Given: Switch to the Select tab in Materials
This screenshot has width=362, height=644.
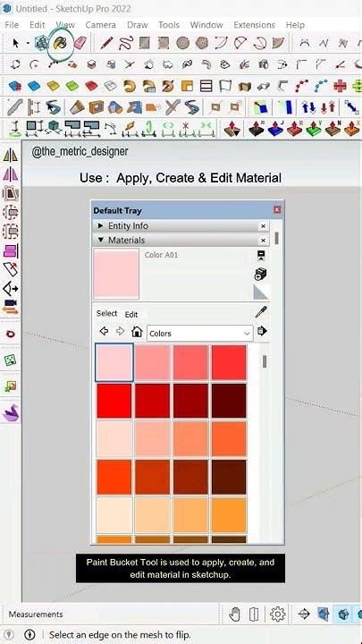Looking at the screenshot, I should click(106, 313).
